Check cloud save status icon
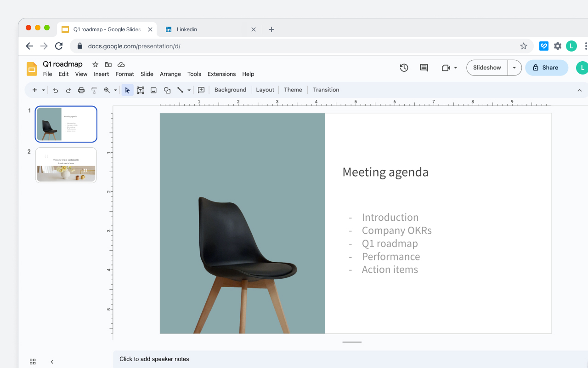Image resolution: width=588 pixels, height=368 pixels. point(121,64)
